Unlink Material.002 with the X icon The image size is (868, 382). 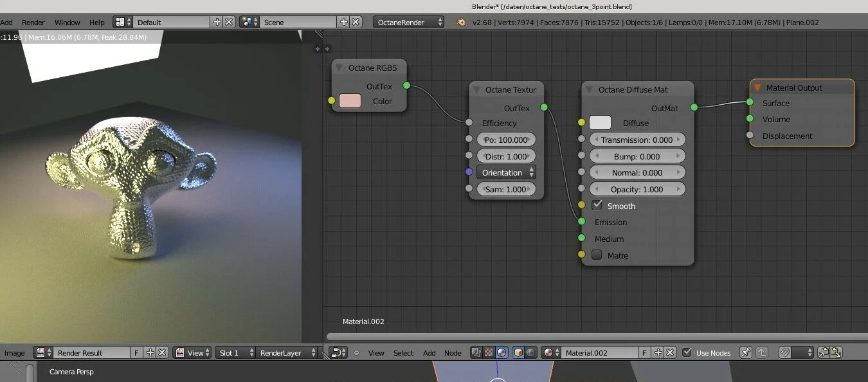click(670, 352)
